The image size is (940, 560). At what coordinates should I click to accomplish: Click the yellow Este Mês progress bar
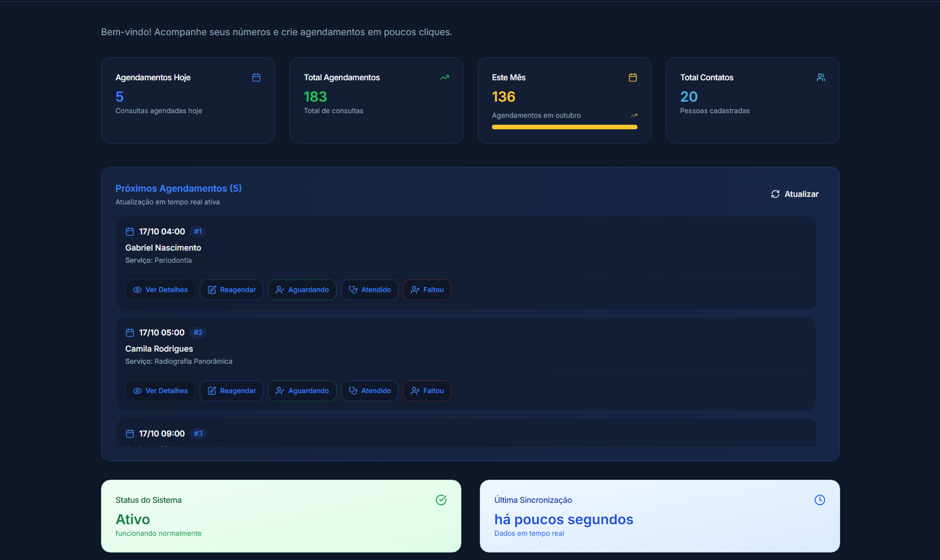564,127
